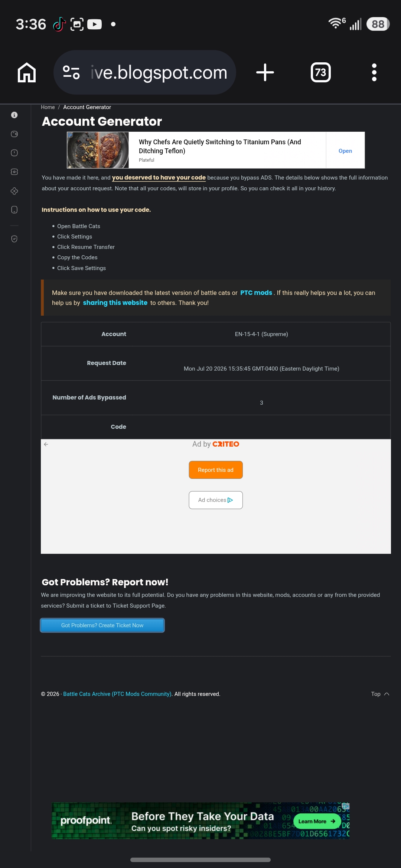
Task: Select the shield checkmark sidebar icon
Action: click(14, 239)
